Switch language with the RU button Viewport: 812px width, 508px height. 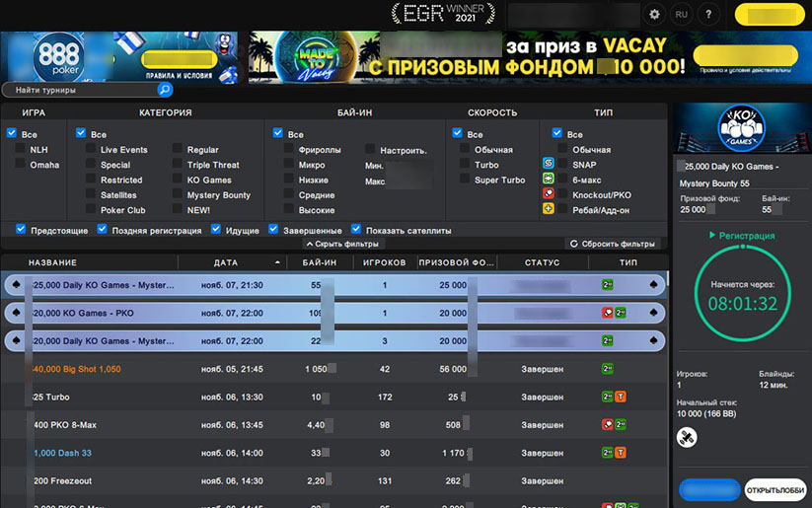(682, 15)
